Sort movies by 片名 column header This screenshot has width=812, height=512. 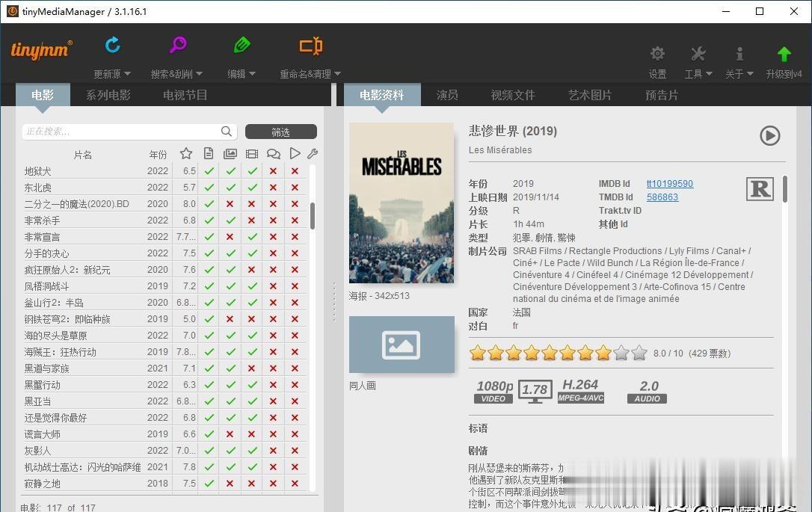(83, 154)
